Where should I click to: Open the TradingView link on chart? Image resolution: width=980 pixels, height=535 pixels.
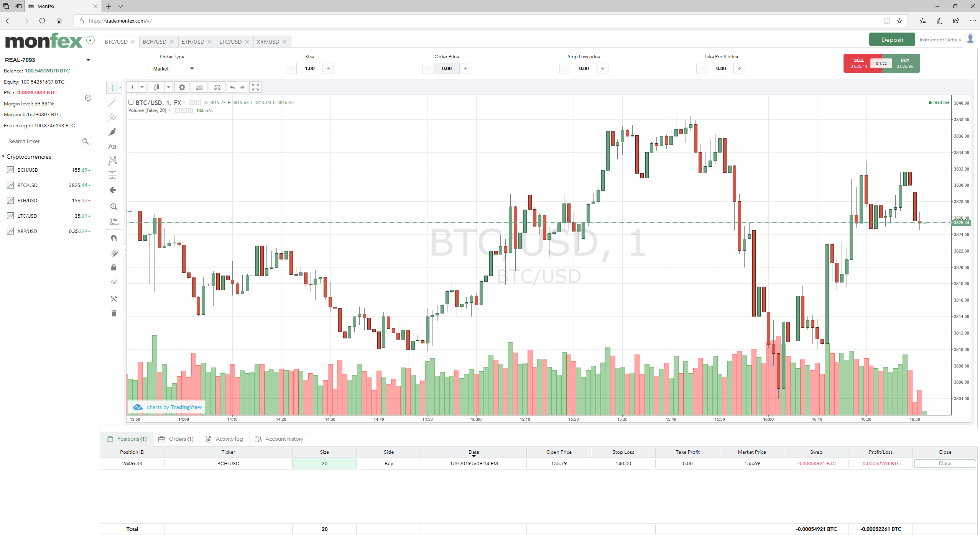coord(186,407)
